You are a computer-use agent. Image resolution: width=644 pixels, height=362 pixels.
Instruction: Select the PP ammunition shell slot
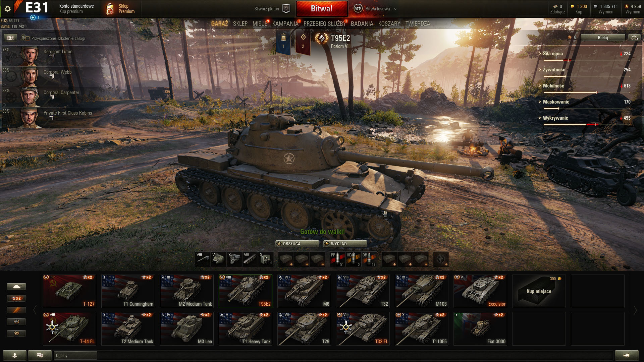tap(337, 259)
